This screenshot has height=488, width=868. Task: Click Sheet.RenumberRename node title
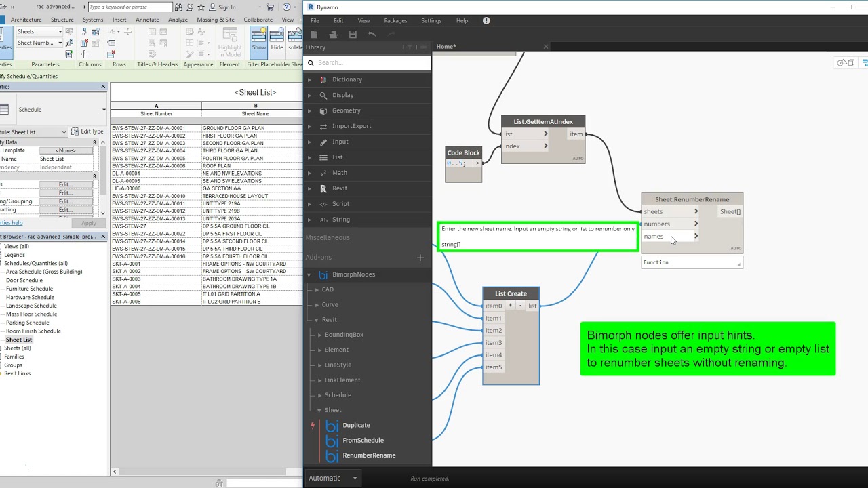tap(692, 199)
